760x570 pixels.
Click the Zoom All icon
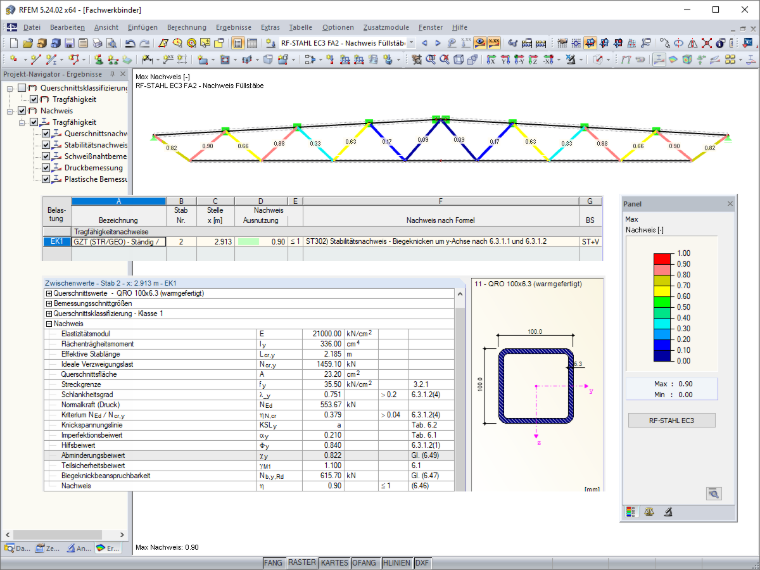[444, 60]
